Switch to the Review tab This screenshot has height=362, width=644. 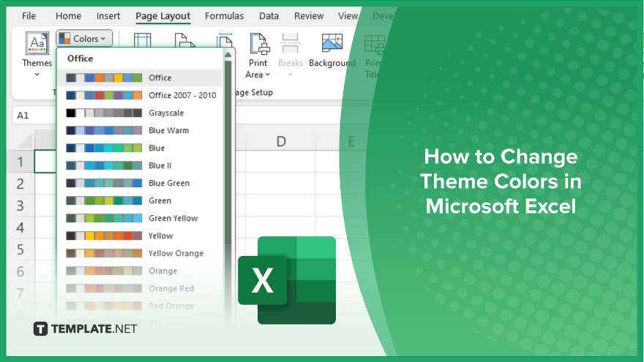(x=309, y=16)
